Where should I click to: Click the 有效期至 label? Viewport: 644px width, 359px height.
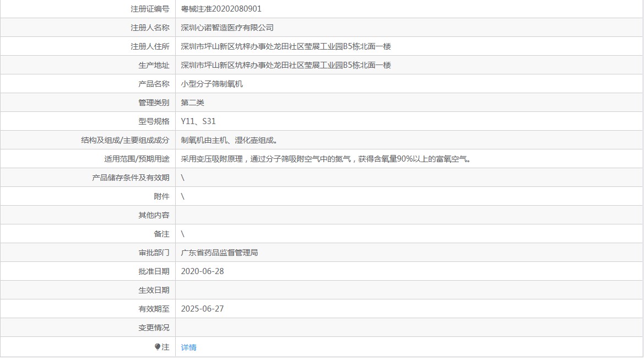[x=154, y=309]
